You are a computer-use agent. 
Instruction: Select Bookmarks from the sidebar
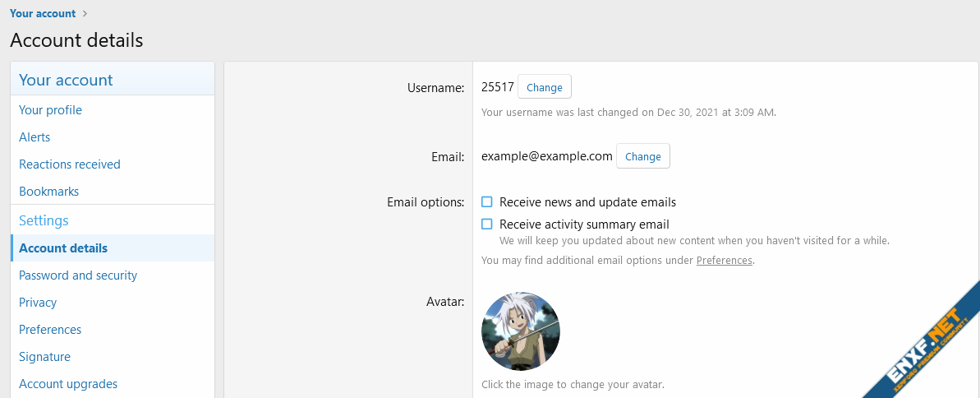48,192
